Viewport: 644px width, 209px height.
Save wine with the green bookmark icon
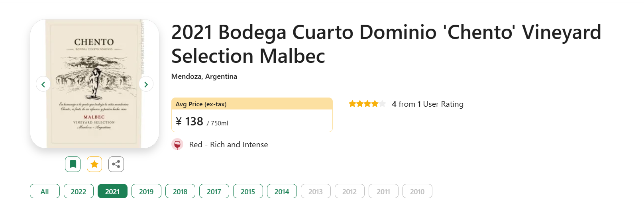point(73,164)
